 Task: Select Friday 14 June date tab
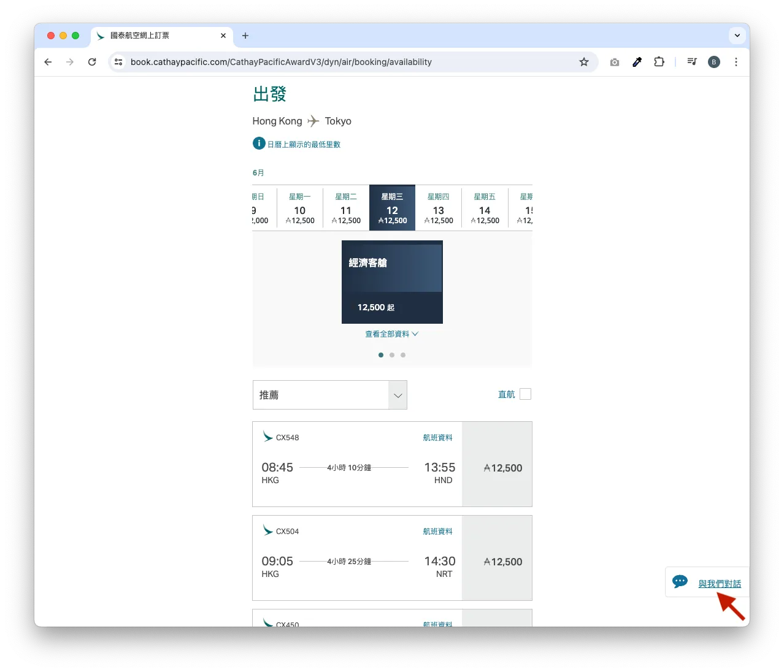tap(485, 208)
